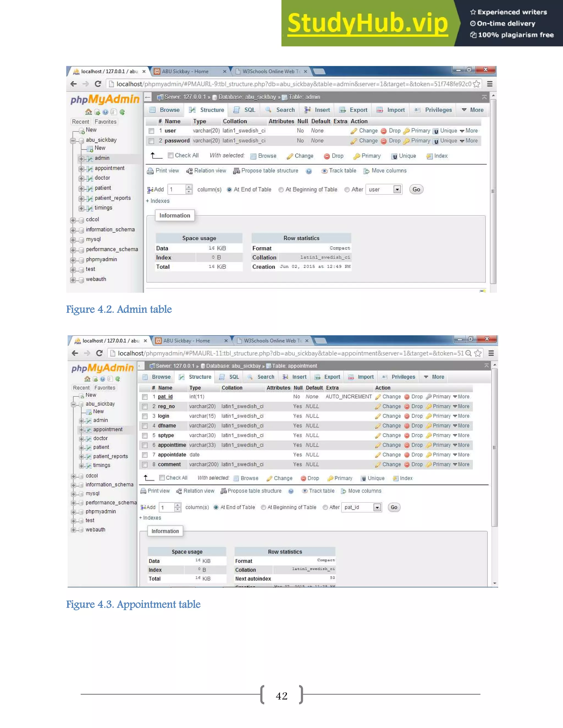The width and height of the screenshot is (563, 728).
Task: Click Relation view icon in Admin table page
Action: pos(189,171)
